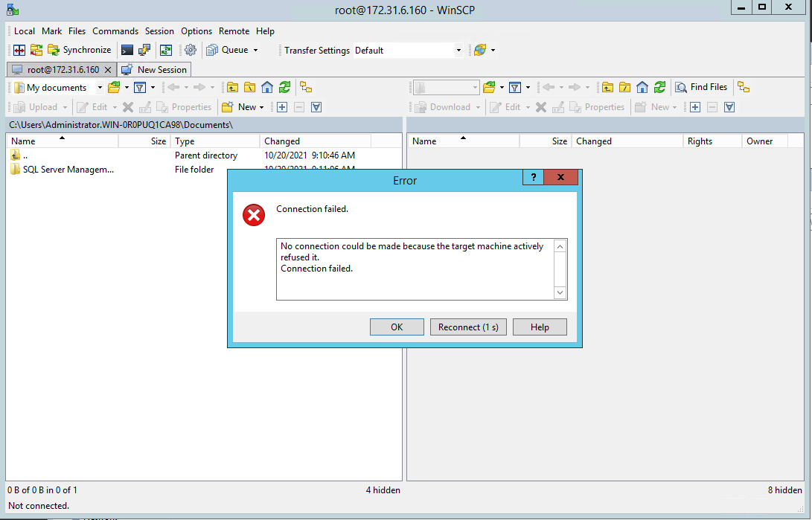This screenshot has height=520, width=812.
Task: Open Preferences gear icon
Action: click(x=191, y=50)
